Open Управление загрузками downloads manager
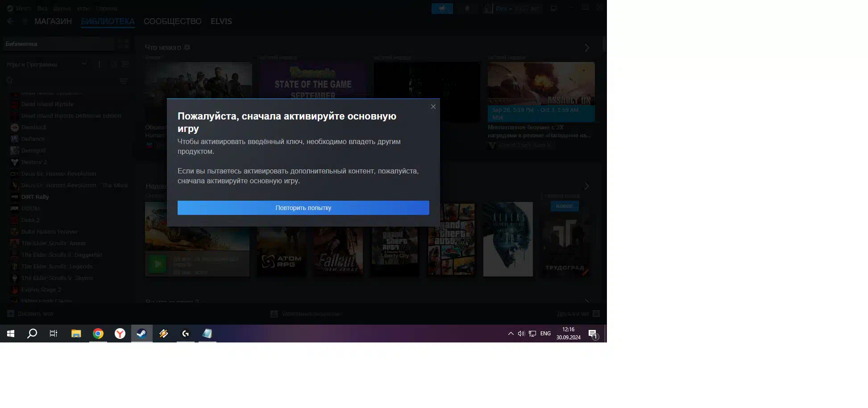 (x=307, y=314)
